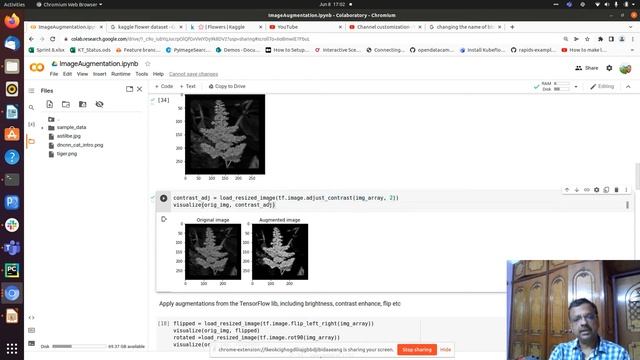Mount Google Drive icon

click(x=82, y=104)
